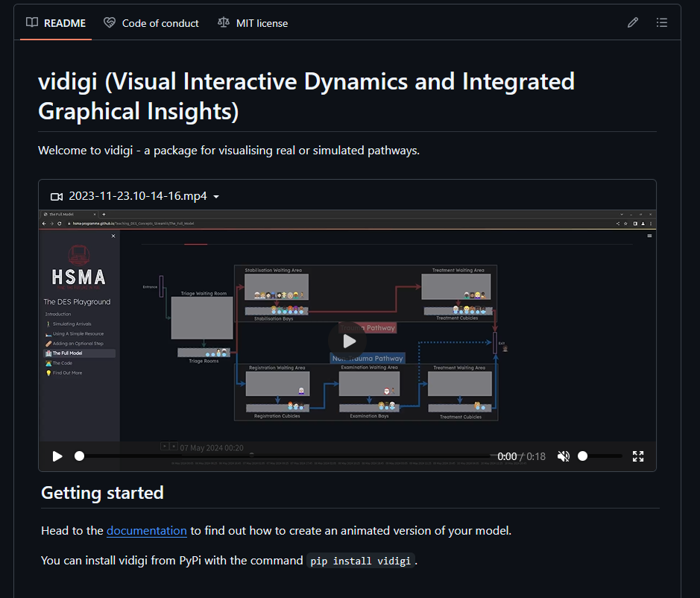Expand the 2023-11-23.10-14-16.mp4 dropdown caret
The height and width of the screenshot is (598, 700).
[x=216, y=197]
